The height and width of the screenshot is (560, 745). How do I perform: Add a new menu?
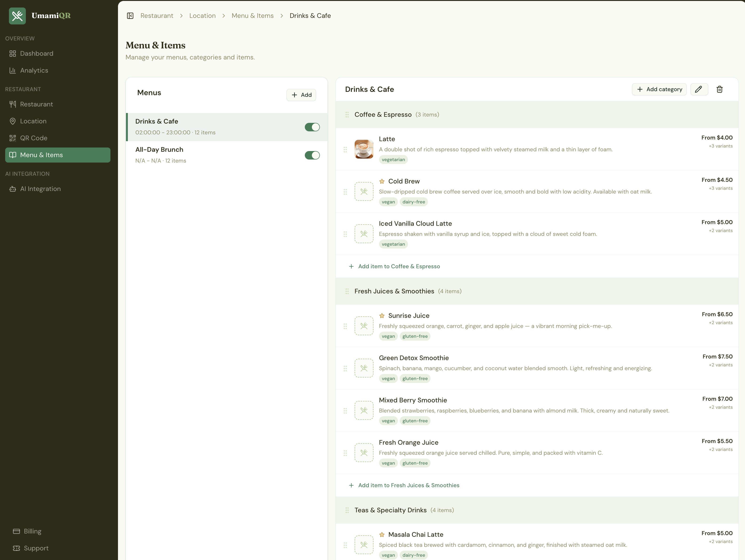click(301, 95)
